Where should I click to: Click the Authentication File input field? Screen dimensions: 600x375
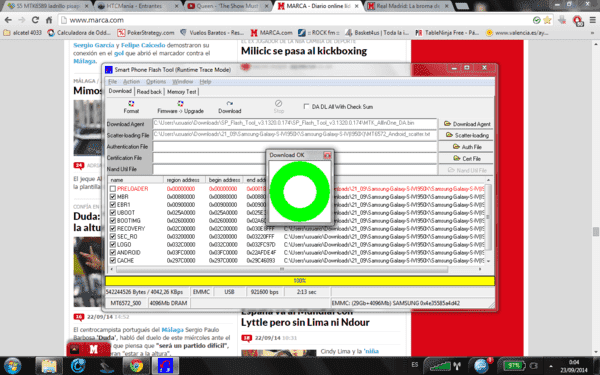[x=295, y=147]
